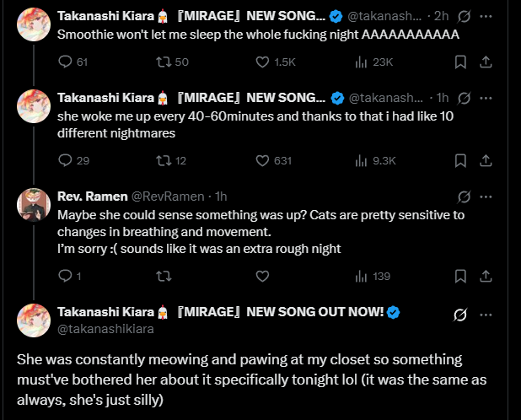The image size is (521, 420).
Task: Open more options on first tweet
Action: click(x=486, y=17)
